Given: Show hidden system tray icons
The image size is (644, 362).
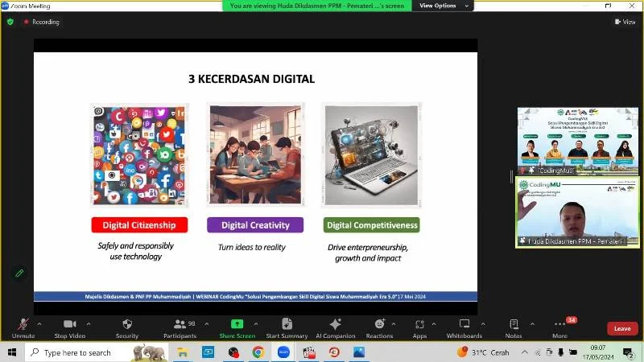Looking at the screenshot, I should 525,352.
